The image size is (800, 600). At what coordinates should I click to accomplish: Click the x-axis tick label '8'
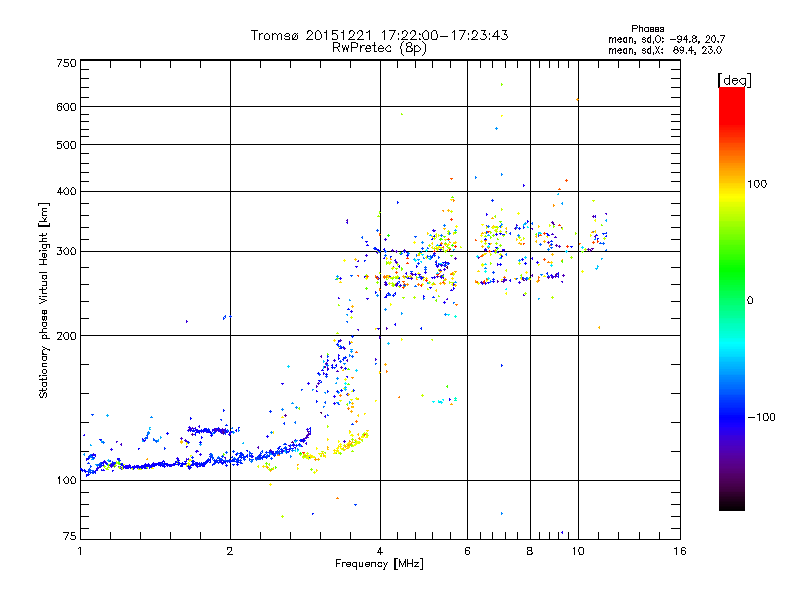530,551
